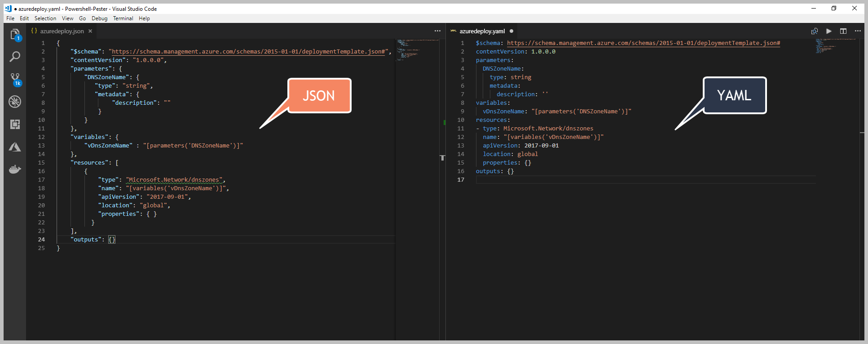Open the Explorer view in activity bar
Screen dimensions: 868x344
point(15,34)
